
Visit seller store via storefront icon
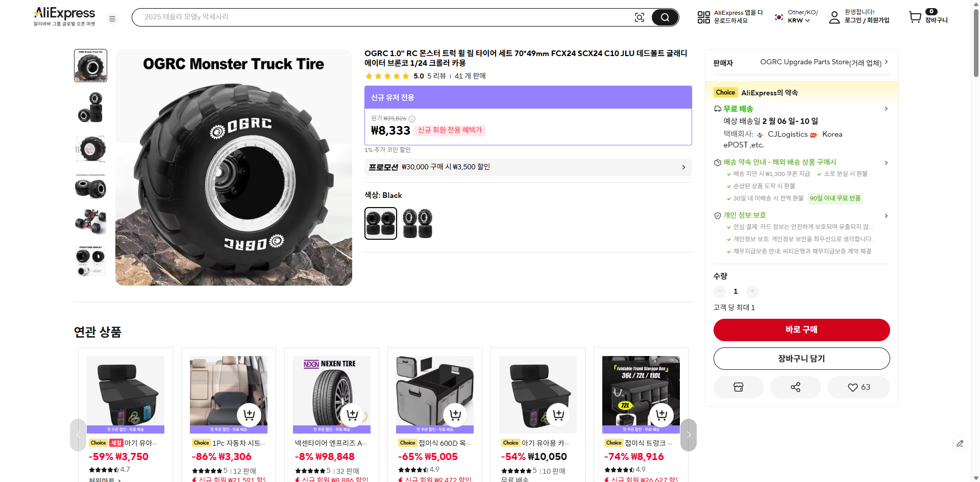pyautogui.click(x=738, y=387)
